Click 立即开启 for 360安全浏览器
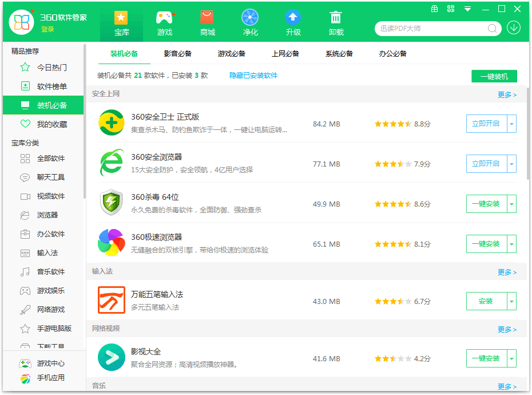 pos(487,164)
